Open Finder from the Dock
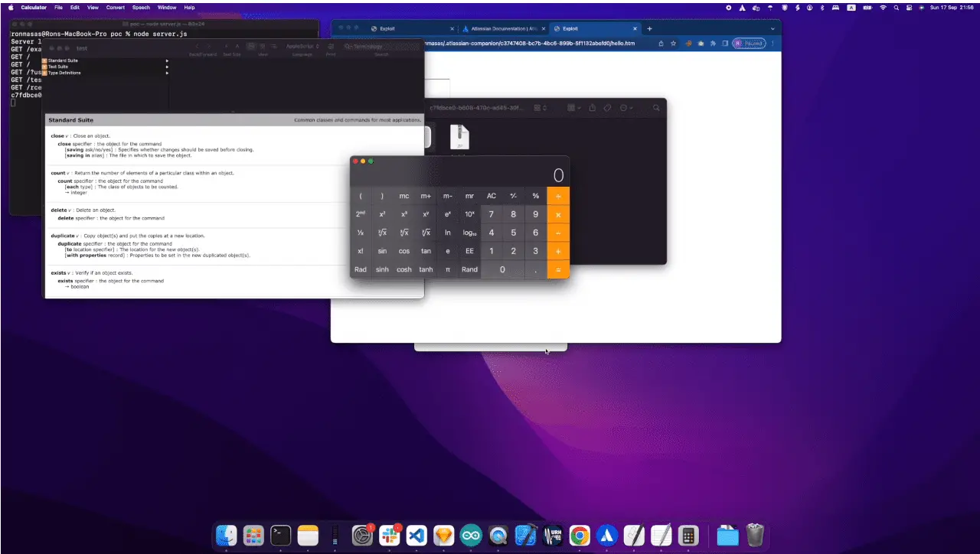980x554 pixels. (226, 536)
